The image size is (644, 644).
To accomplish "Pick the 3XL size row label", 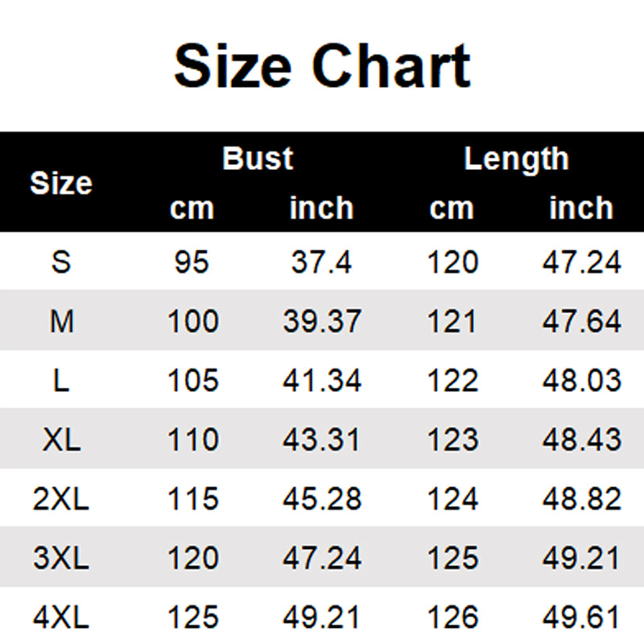I will coord(61,559).
